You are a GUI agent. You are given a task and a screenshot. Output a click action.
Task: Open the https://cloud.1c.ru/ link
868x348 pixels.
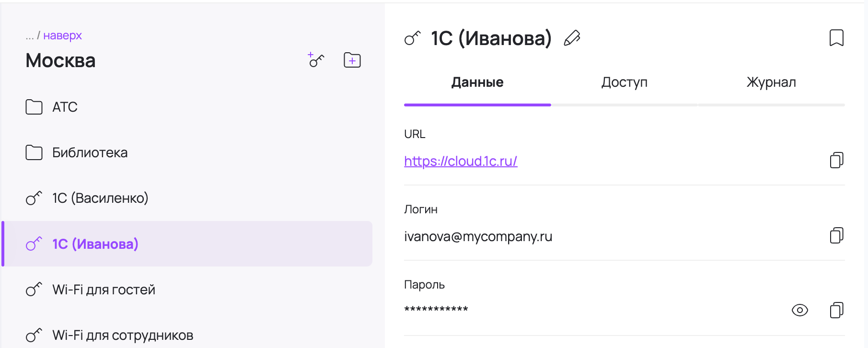[x=460, y=161]
